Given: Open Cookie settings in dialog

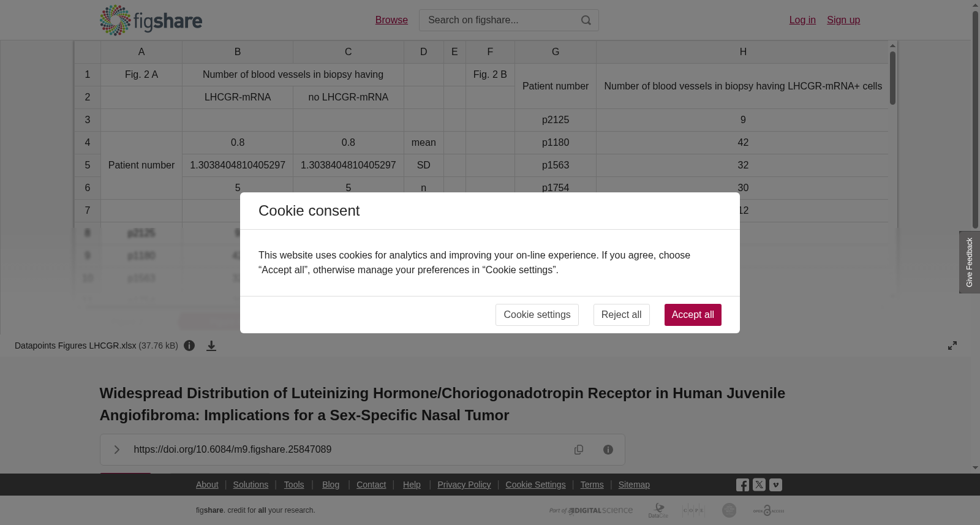Looking at the screenshot, I should coord(537,315).
